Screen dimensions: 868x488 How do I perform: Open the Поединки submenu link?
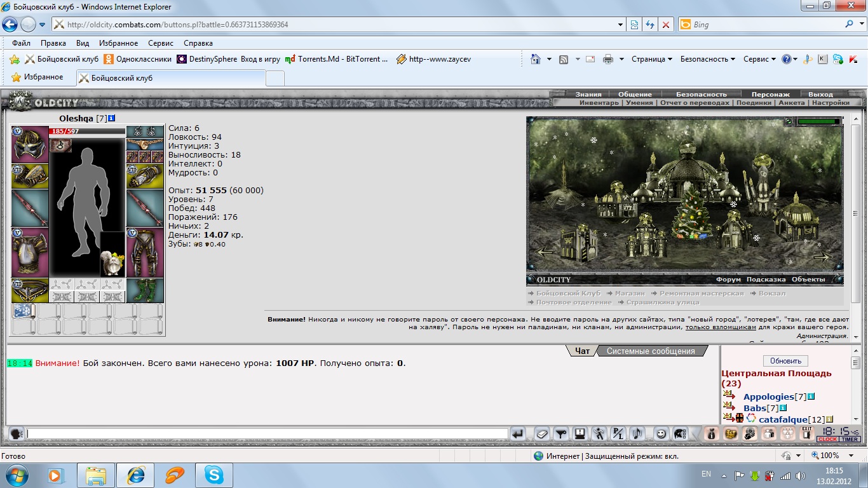click(x=754, y=102)
